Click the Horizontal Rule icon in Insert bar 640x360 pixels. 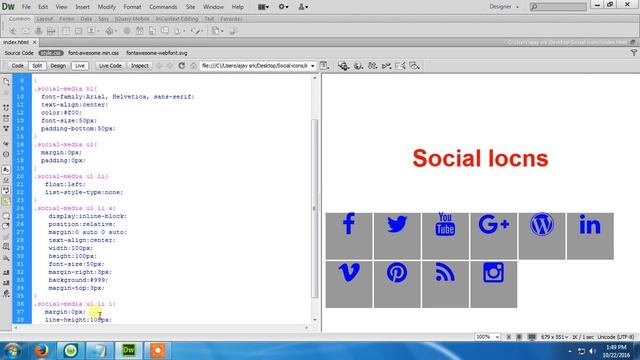(51, 31)
